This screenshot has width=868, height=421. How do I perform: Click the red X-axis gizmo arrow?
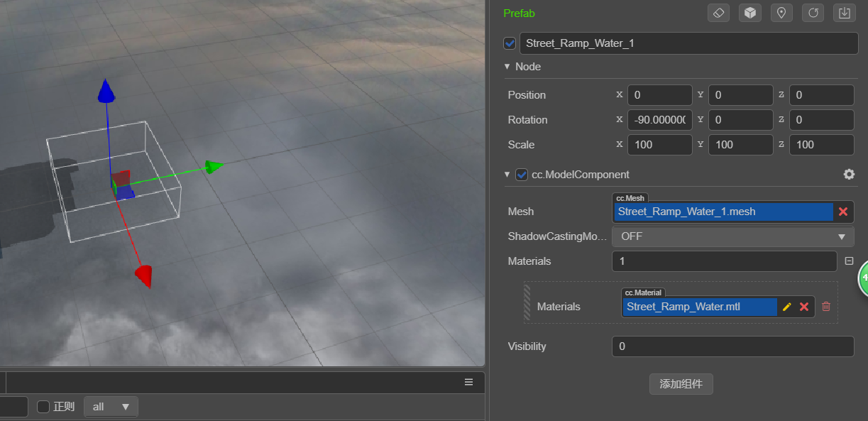point(144,275)
